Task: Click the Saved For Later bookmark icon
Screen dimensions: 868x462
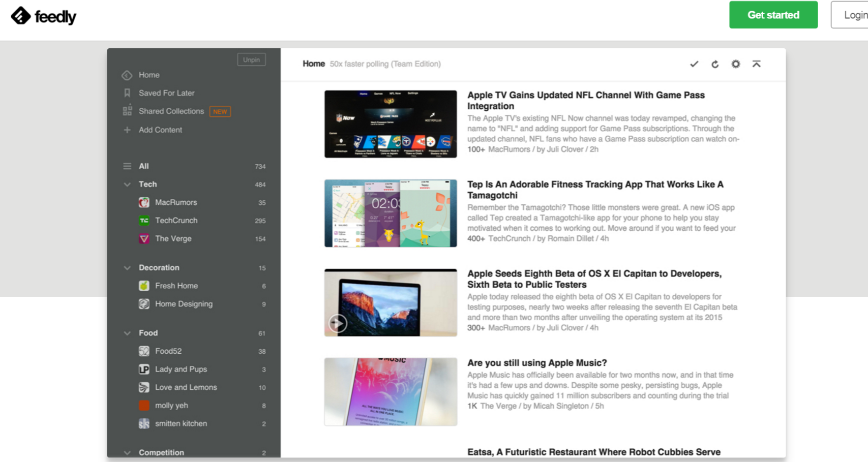Action: click(x=127, y=93)
